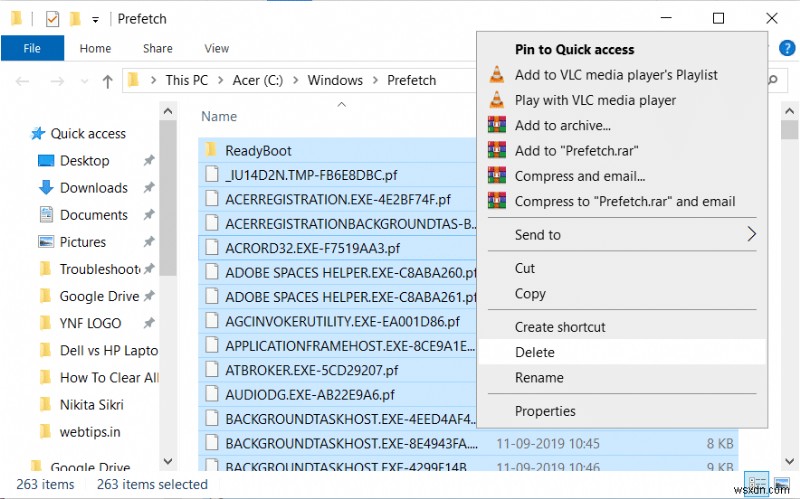The width and height of the screenshot is (800, 499).
Task: Click the Properties checkmark in the title bar
Action: coord(52,18)
